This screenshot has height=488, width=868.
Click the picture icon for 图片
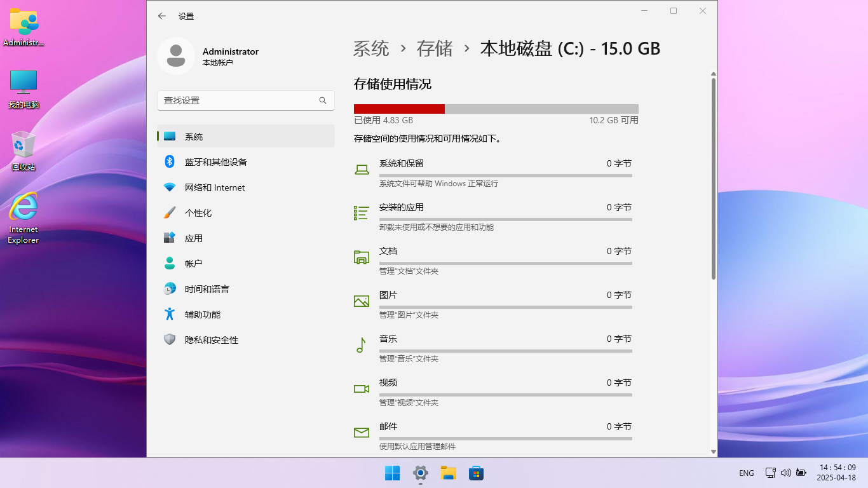362,301
